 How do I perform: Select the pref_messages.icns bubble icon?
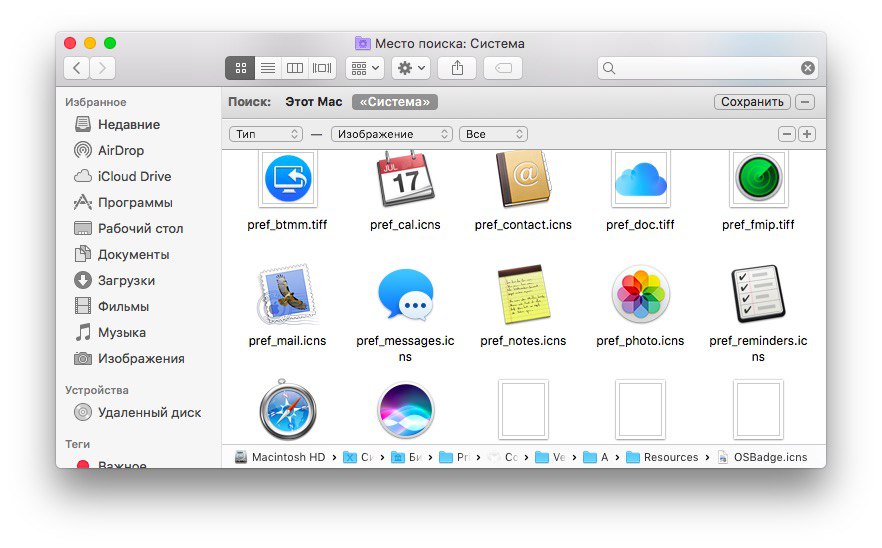pyautogui.click(x=405, y=294)
